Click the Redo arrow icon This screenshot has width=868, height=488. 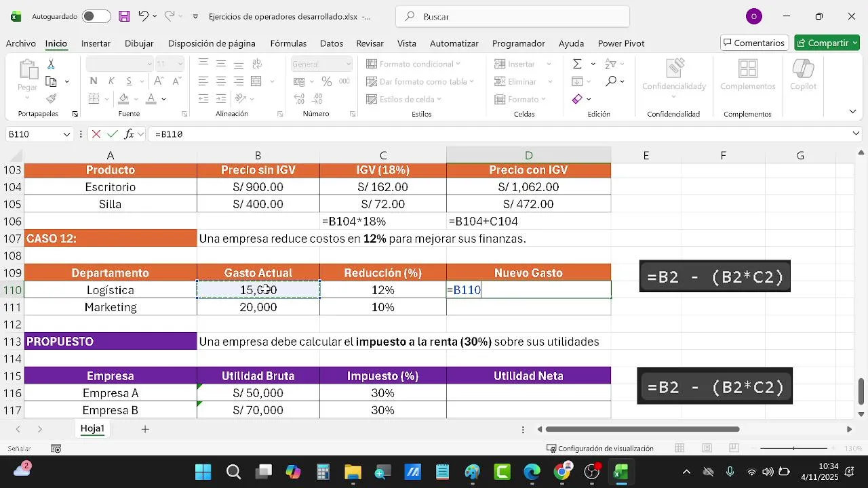[x=170, y=16]
